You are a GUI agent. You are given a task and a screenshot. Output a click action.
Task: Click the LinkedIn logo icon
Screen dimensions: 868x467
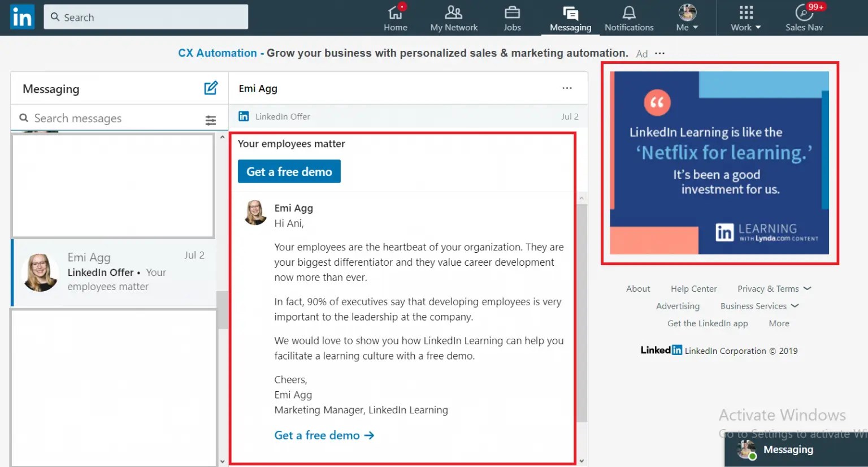[x=21, y=16]
